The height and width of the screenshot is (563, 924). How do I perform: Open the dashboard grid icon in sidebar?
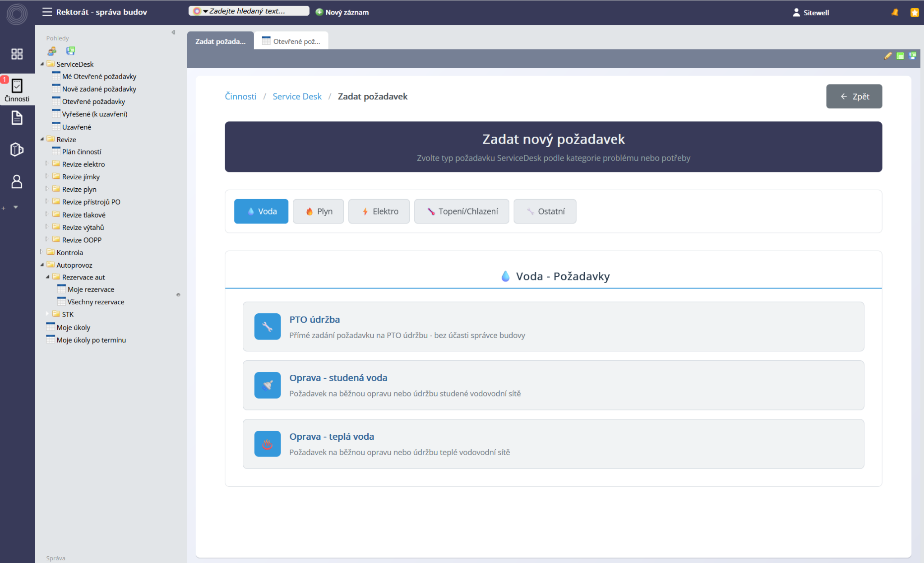17,54
